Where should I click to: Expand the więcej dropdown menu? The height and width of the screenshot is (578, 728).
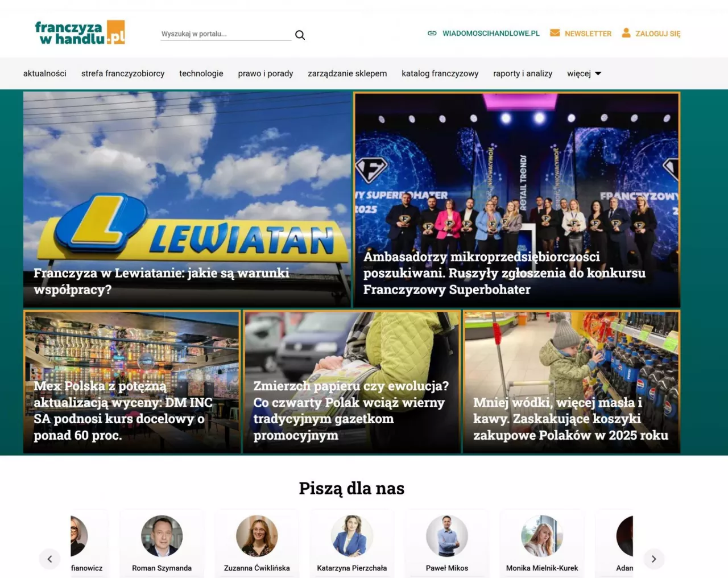pos(584,73)
